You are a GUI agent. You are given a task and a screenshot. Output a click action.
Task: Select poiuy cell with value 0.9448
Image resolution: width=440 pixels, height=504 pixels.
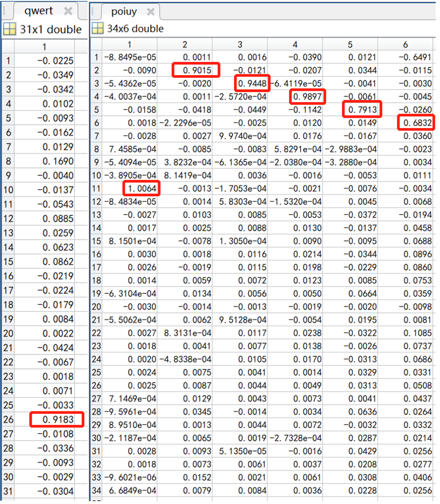coord(240,84)
